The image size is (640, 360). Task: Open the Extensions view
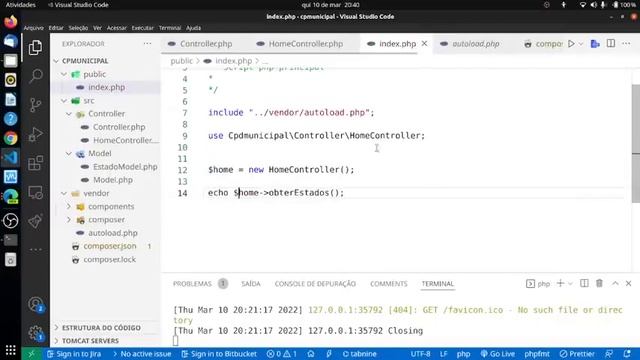click(36, 163)
